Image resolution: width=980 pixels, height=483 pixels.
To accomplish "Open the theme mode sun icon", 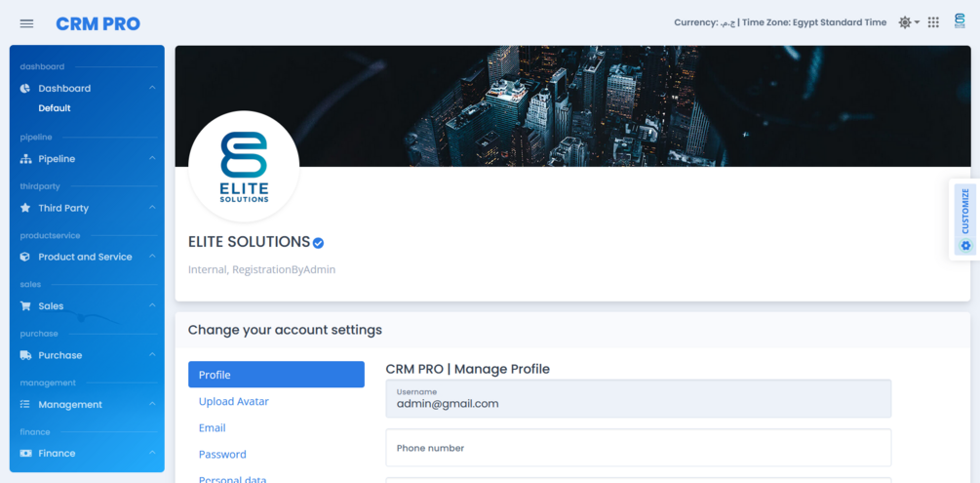I will click(904, 22).
